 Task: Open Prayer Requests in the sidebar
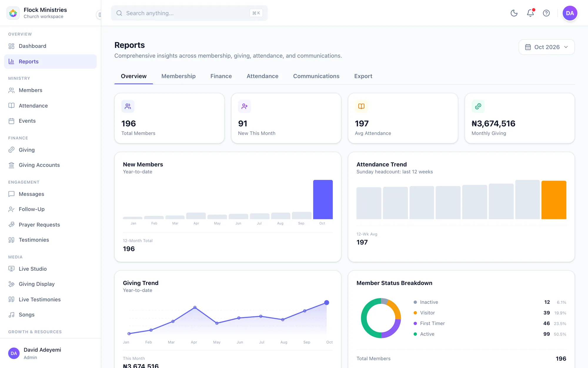tap(50, 225)
